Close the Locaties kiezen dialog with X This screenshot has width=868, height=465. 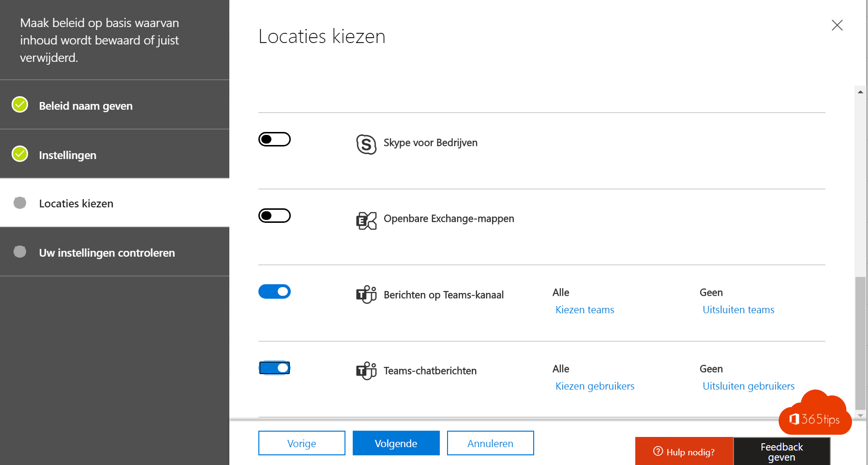coord(837,25)
